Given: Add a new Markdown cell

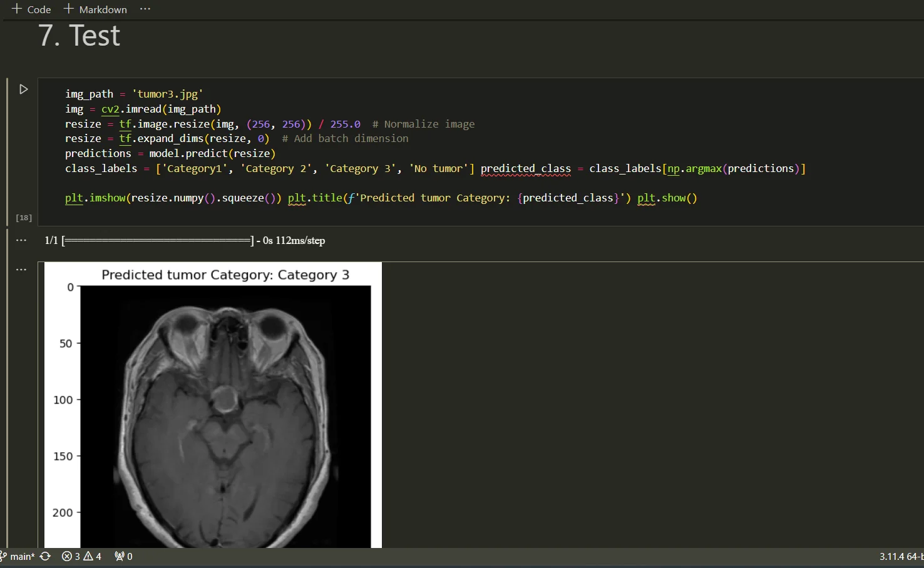Looking at the screenshot, I should [95, 9].
